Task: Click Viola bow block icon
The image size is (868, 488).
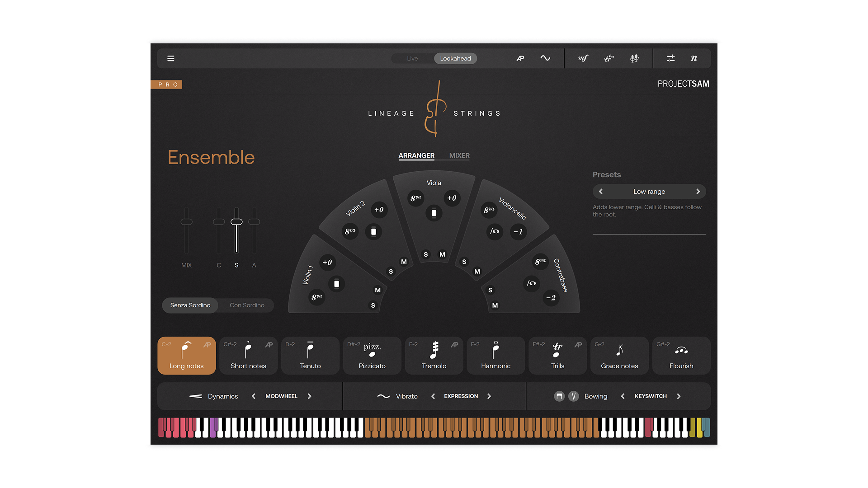Action: coord(434,213)
